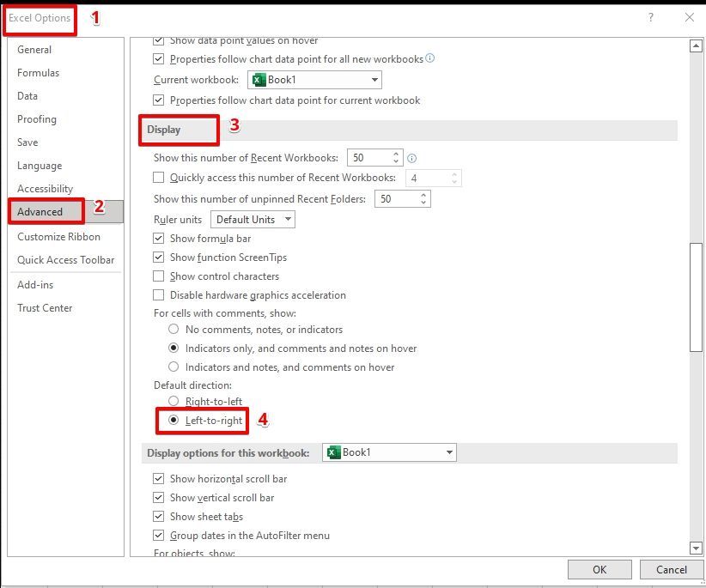Open Trust Center settings
The image size is (706, 588).
pos(45,307)
